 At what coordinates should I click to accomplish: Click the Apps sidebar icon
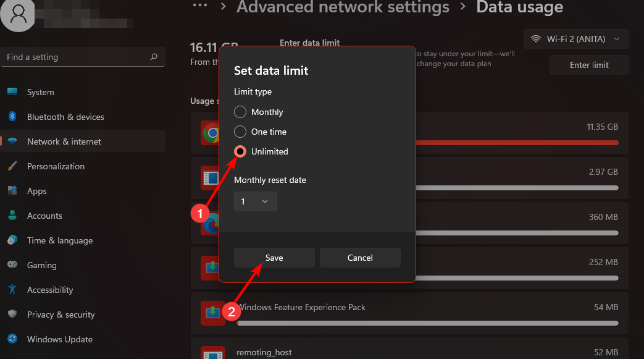pyautogui.click(x=12, y=191)
